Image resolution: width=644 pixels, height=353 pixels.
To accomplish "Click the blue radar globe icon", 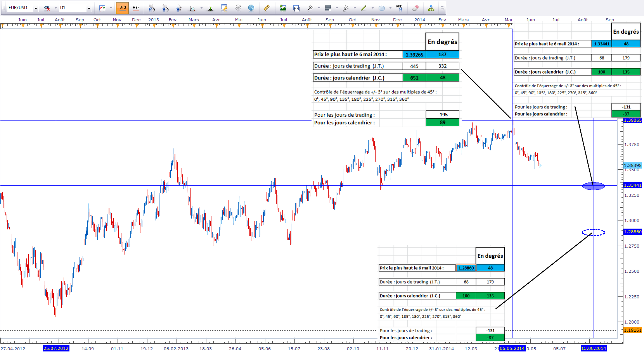I will coord(251,8).
